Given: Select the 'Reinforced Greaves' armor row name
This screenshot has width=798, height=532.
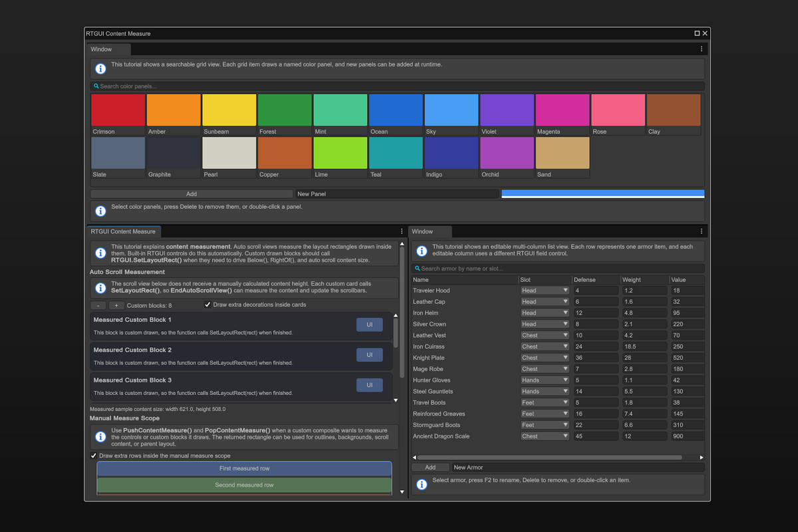Looking at the screenshot, I should pyautogui.click(x=439, y=414).
